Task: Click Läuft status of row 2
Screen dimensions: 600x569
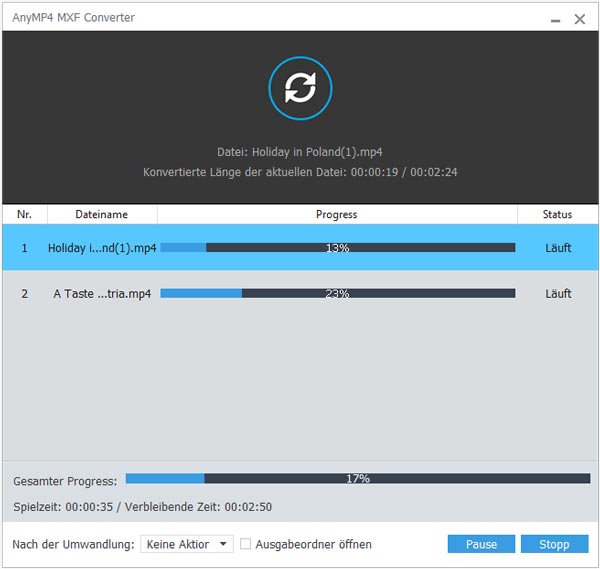Action: coord(558,294)
